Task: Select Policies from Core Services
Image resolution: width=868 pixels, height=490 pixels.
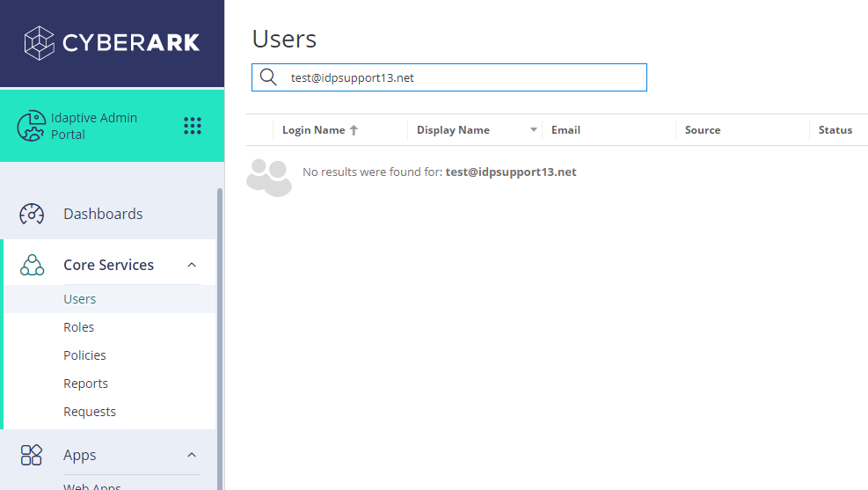Action: 84,355
